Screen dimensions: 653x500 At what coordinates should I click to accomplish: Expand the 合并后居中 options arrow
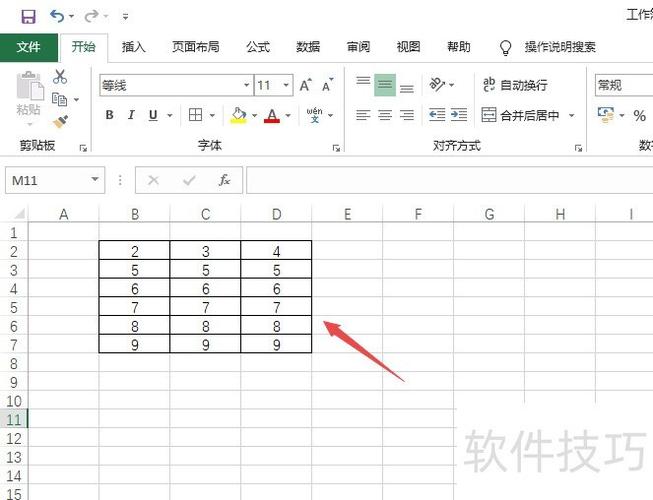pyautogui.click(x=572, y=115)
